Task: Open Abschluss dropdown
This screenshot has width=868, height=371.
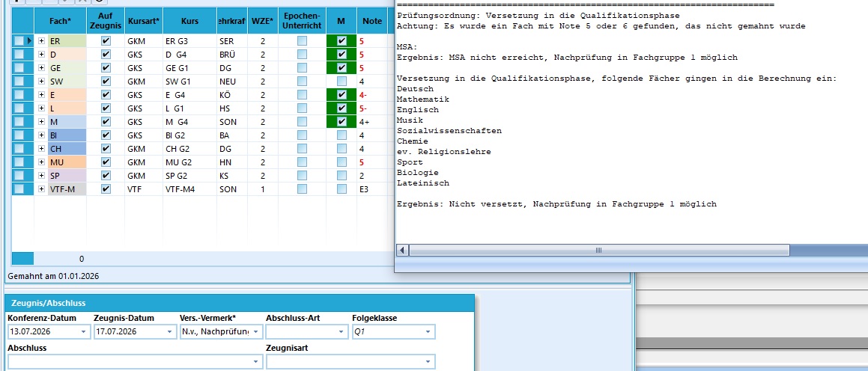Action: pyautogui.click(x=255, y=361)
